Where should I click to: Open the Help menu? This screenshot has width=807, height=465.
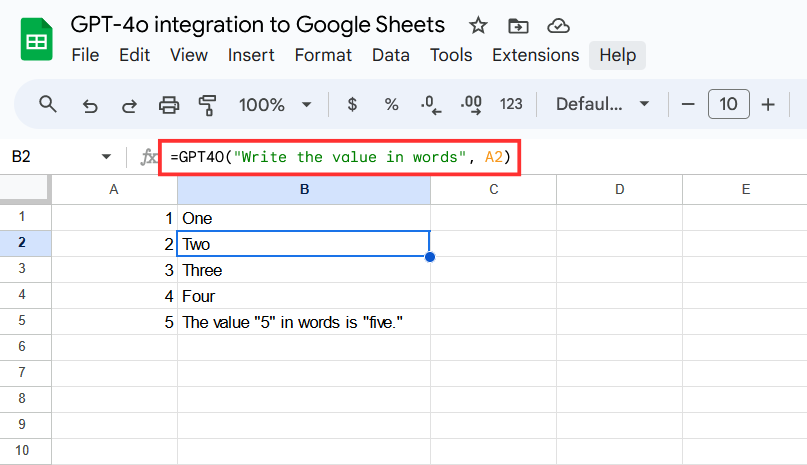[x=617, y=55]
